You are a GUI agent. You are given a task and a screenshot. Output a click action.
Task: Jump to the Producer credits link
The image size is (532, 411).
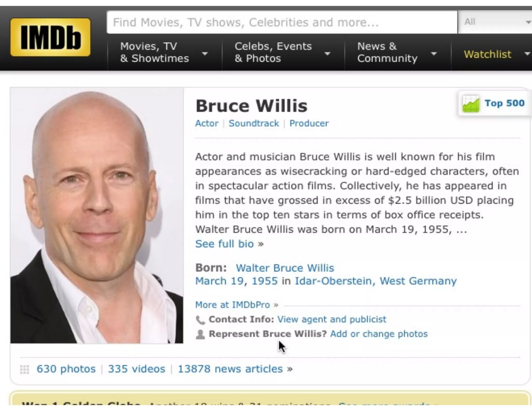click(x=309, y=123)
